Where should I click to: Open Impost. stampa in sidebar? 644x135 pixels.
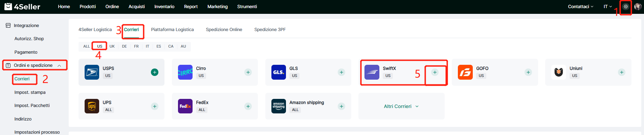point(30,92)
